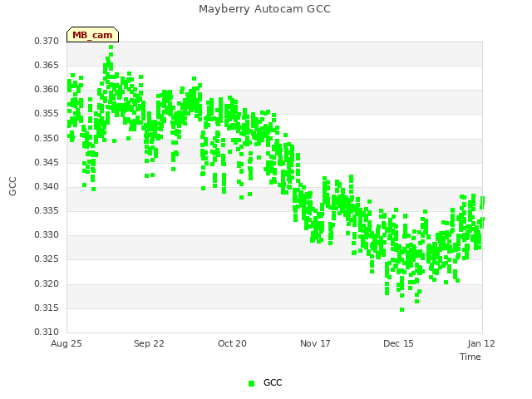532x399 pixels.
Task: Click the 0.370 y-axis value
Action: 47,41
